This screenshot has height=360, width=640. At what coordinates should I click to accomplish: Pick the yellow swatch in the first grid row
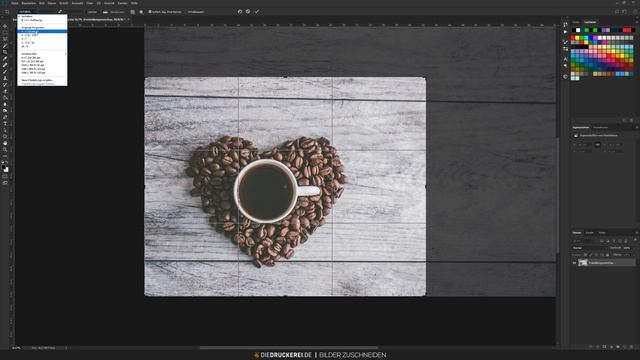577,38
